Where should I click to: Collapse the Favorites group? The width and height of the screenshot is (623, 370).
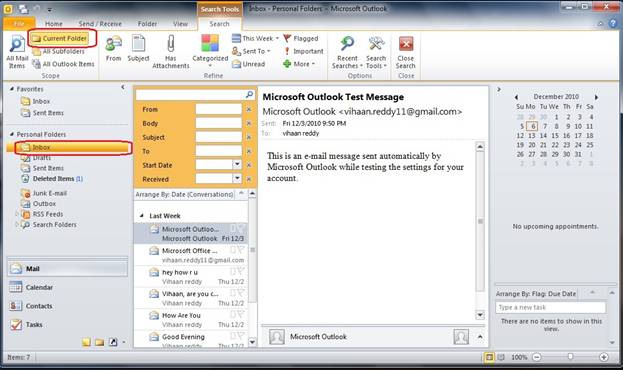(x=12, y=89)
